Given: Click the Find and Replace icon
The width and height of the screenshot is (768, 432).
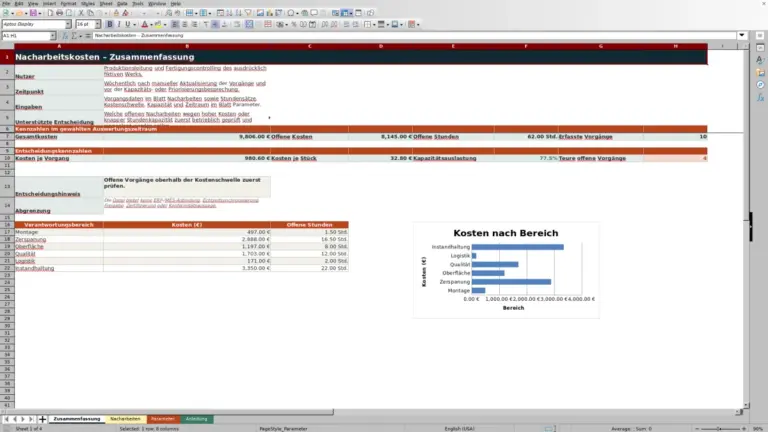Looking at the screenshot, I should tap(168, 13).
